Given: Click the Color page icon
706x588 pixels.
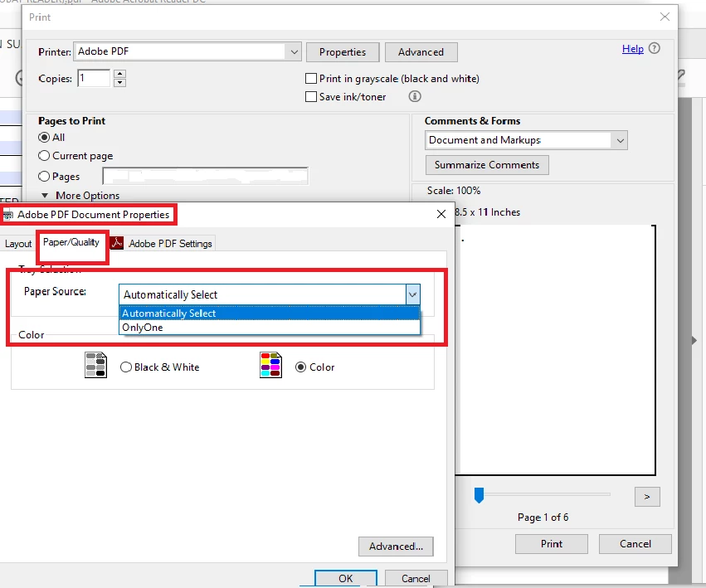Looking at the screenshot, I should [x=270, y=365].
